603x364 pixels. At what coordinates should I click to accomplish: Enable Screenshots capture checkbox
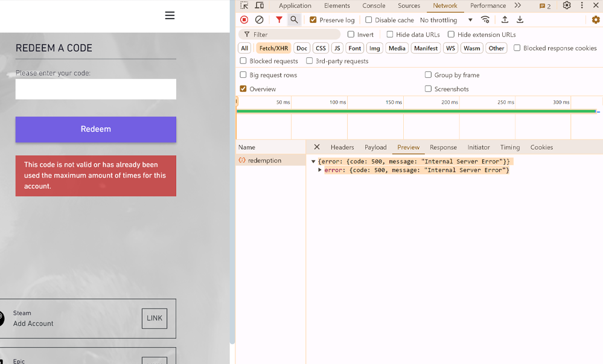(x=428, y=89)
